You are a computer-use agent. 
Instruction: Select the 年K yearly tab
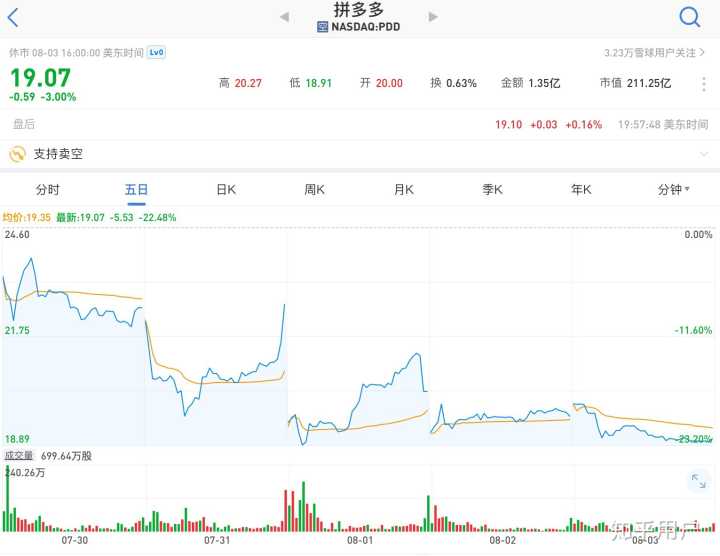click(581, 189)
